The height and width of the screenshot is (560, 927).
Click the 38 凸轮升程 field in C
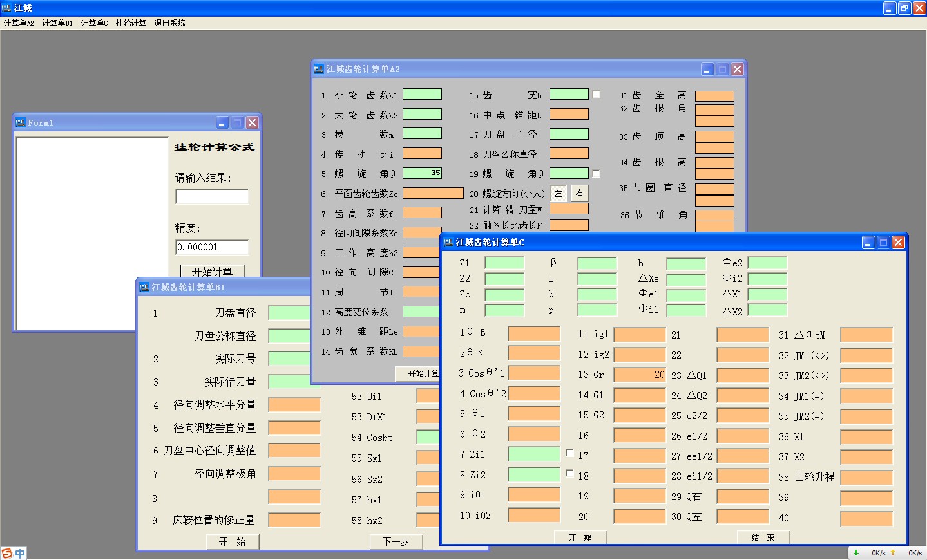pyautogui.click(x=866, y=477)
